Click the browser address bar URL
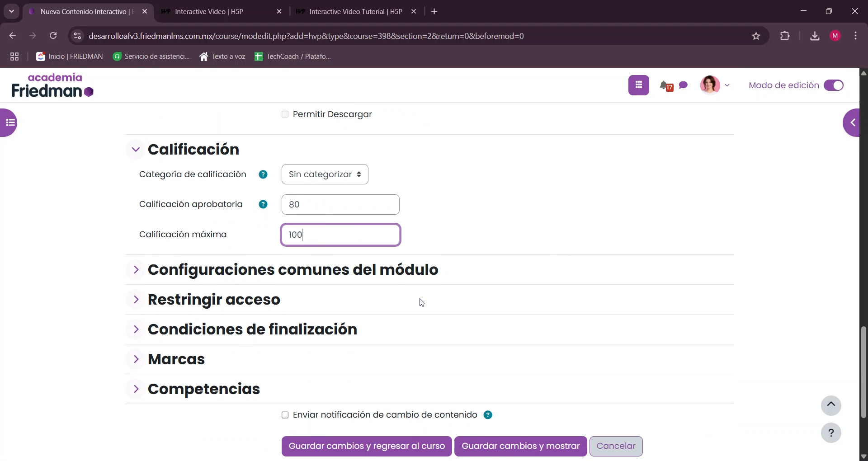Screen dimensions: 868x461 coord(307,36)
